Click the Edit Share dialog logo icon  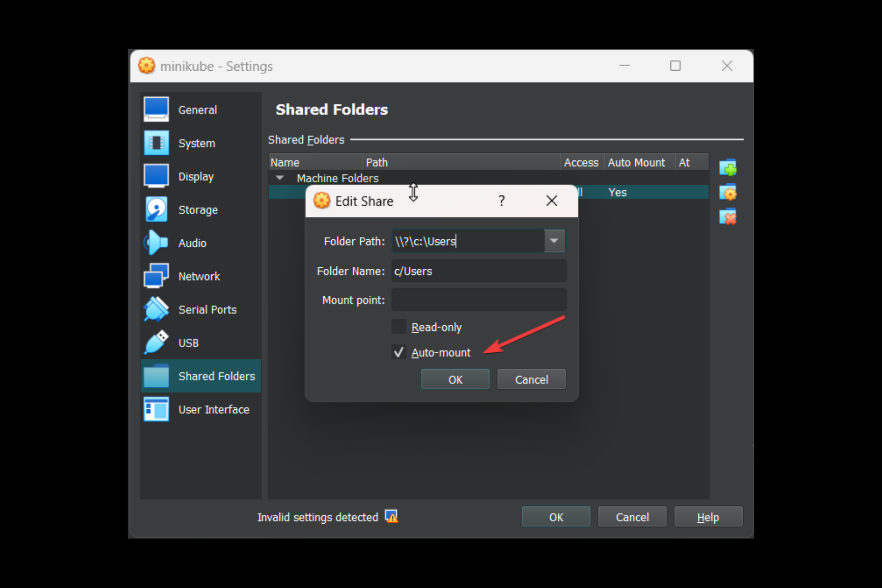click(322, 201)
